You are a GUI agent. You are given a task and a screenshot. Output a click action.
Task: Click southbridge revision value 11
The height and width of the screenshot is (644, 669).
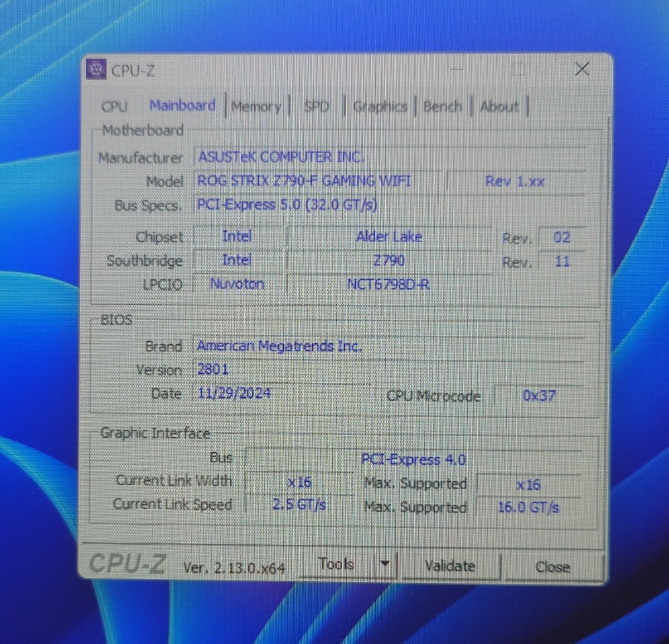click(562, 261)
